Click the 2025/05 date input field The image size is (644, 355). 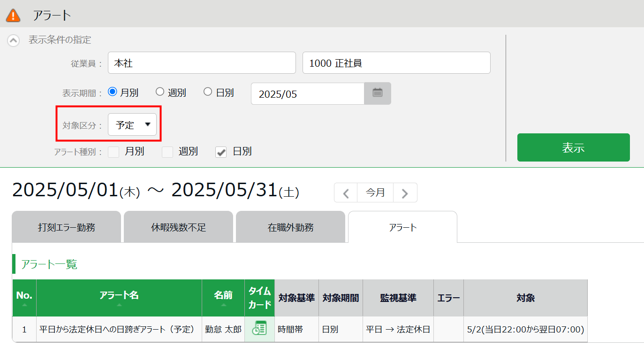click(x=307, y=94)
